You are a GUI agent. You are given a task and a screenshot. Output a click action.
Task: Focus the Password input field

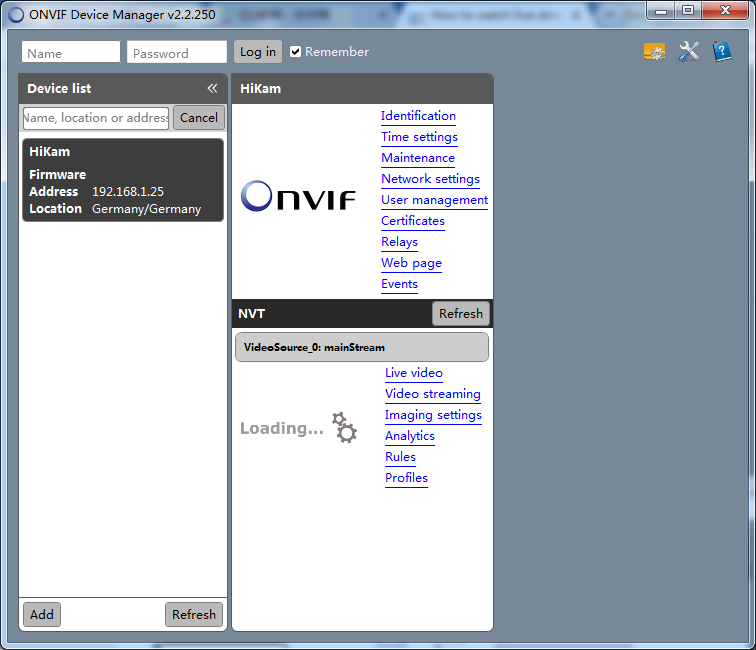tap(176, 52)
